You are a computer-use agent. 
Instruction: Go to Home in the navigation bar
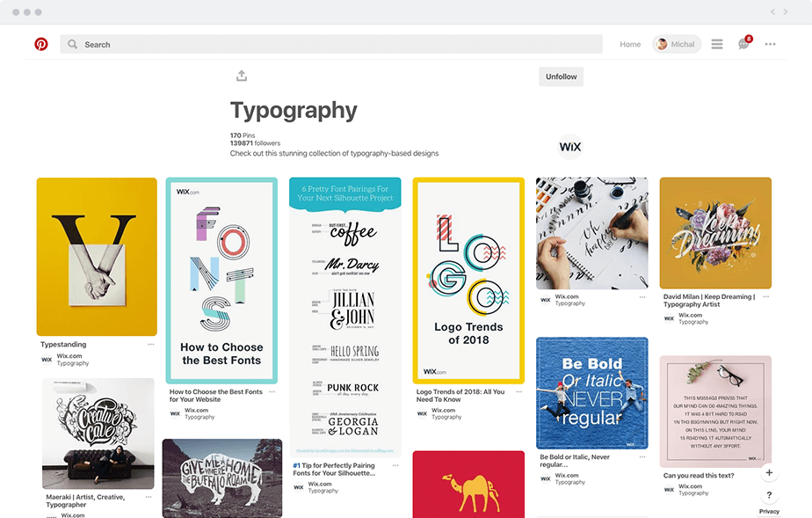[629, 43]
